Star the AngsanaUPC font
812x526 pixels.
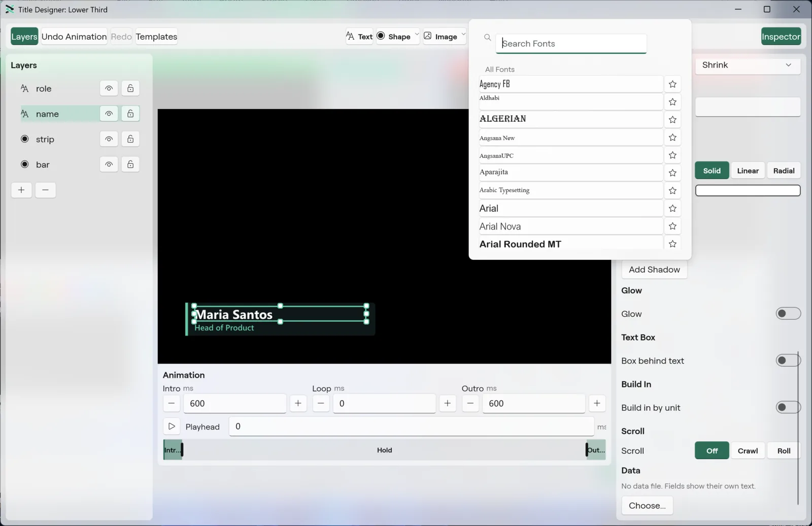coord(672,155)
